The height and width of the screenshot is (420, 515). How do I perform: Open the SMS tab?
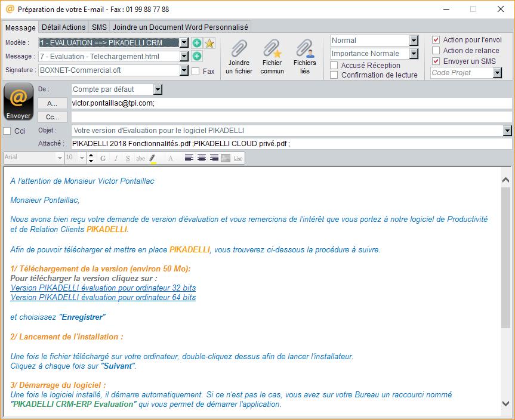coord(99,27)
